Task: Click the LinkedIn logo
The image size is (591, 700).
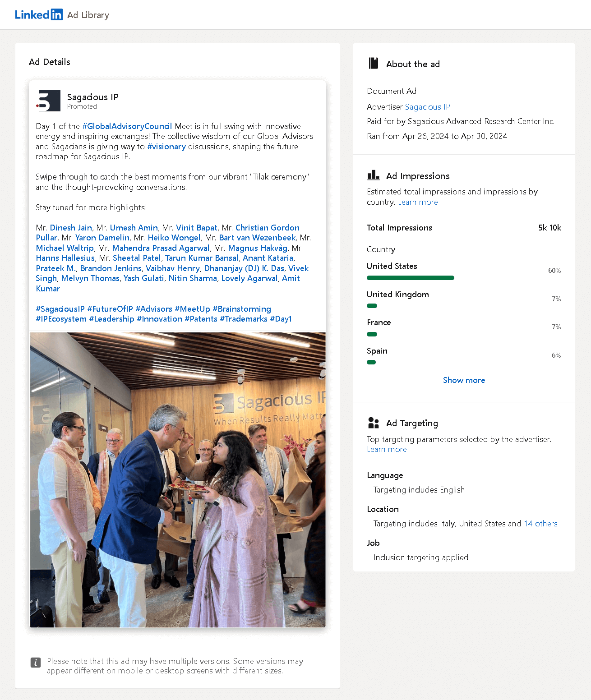Action: pos(38,14)
